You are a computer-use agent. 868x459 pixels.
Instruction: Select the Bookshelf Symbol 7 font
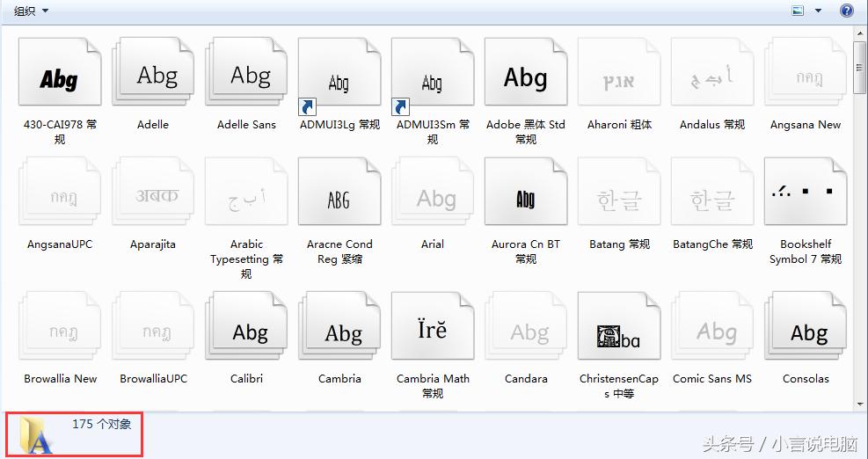[x=806, y=198]
